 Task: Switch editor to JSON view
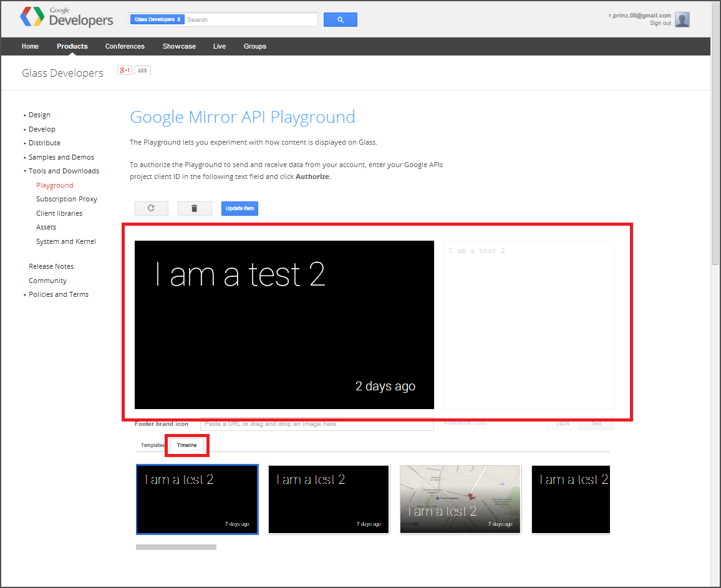(x=563, y=423)
